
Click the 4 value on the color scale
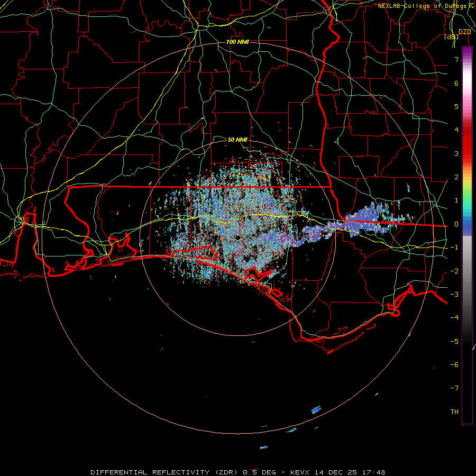[456, 130]
